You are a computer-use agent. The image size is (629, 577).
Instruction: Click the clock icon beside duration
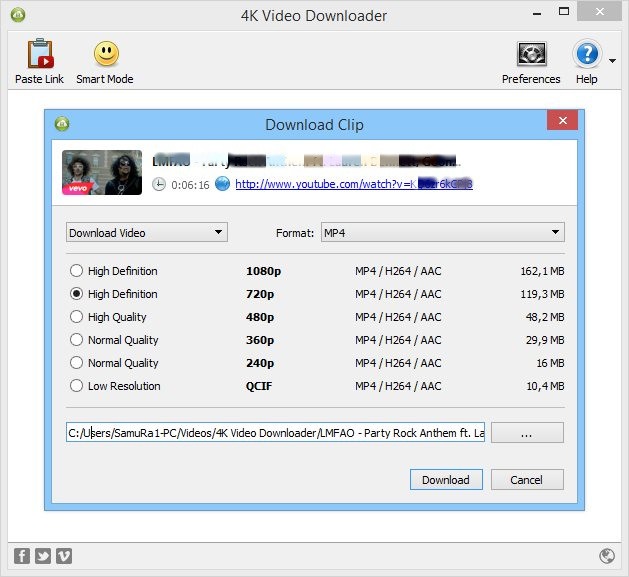pos(159,184)
